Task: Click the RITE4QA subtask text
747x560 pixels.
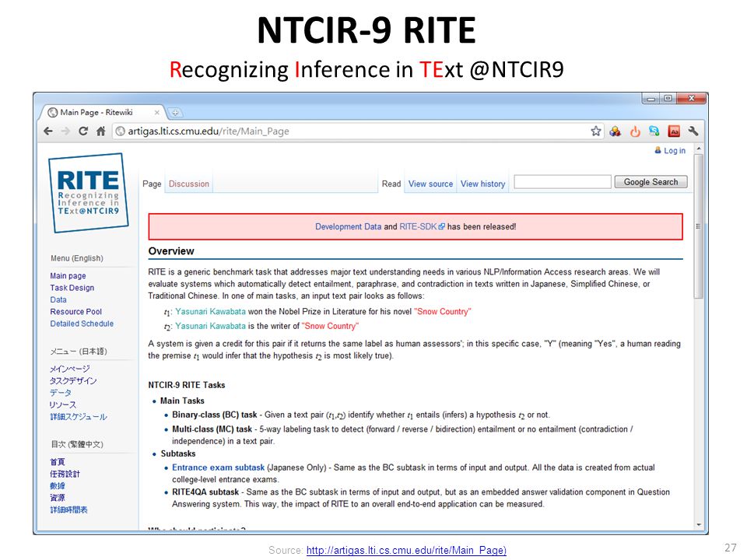Action: coord(205,492)
